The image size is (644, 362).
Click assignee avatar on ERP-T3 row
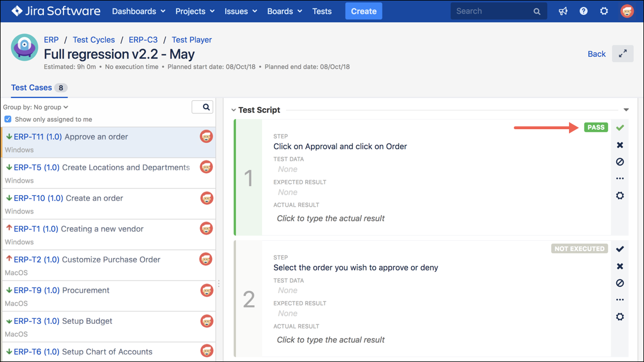tap(206, 321)
